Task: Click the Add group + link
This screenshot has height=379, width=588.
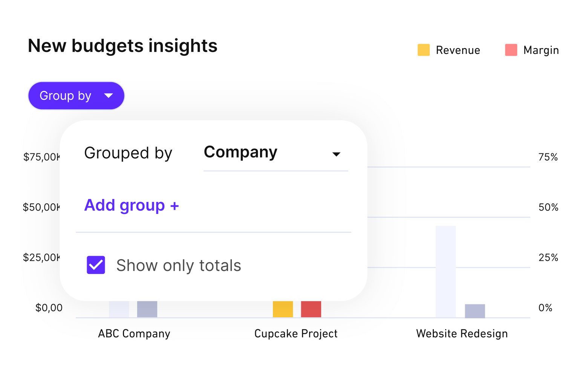Action: 132,205
